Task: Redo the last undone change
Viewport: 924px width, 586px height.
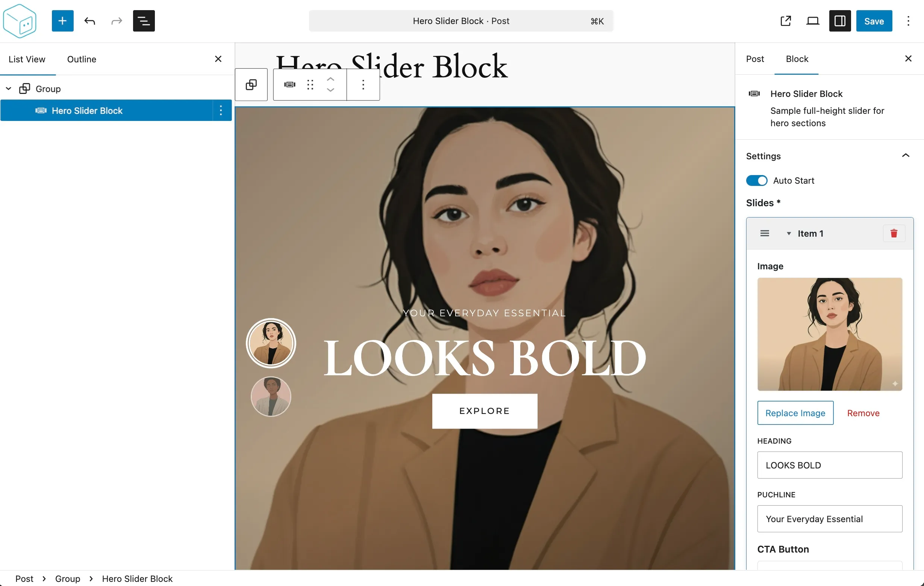Action: point(117,21)
